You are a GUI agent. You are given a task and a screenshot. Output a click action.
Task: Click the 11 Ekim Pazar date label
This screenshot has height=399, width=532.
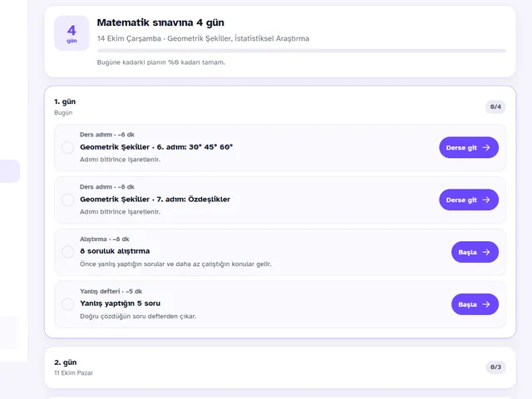[74, 373]
